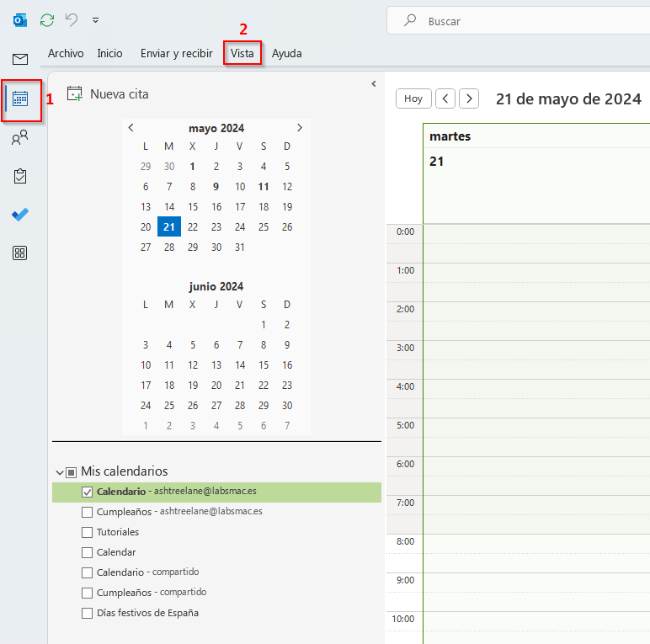Open the To Do checkmark icon
The image size is (650, 644).
(x=20, y=215)
